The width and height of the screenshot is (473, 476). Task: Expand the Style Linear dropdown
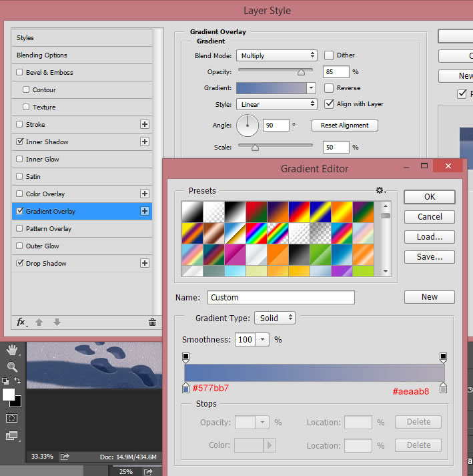[276, 104]
